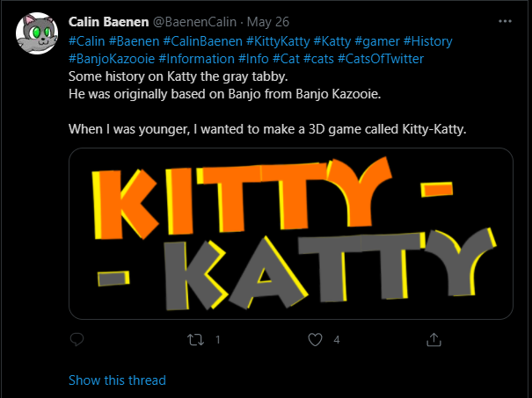Screen dimensions: 532x398
Task: Select the #KittyKatty hashtag
Action: (278, 41)
